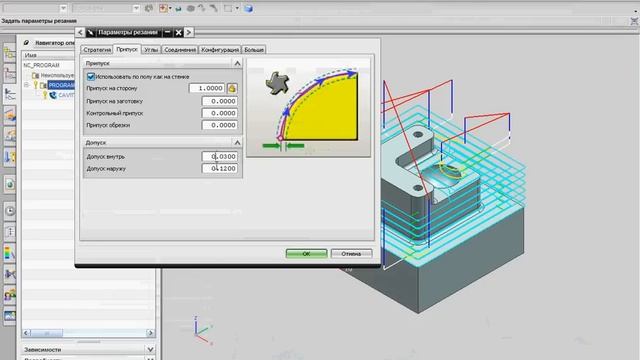The width and height of the screenshot is (640, 360).
Task: Click the rectangle selection icon in the top toolbar
Action: (x=228, y=8)
